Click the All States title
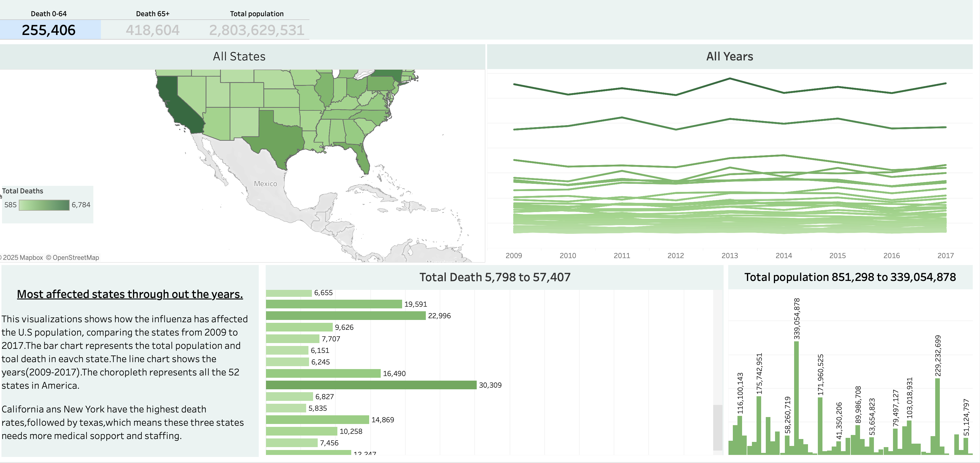980x463 pixels. [x=239, y=56]
